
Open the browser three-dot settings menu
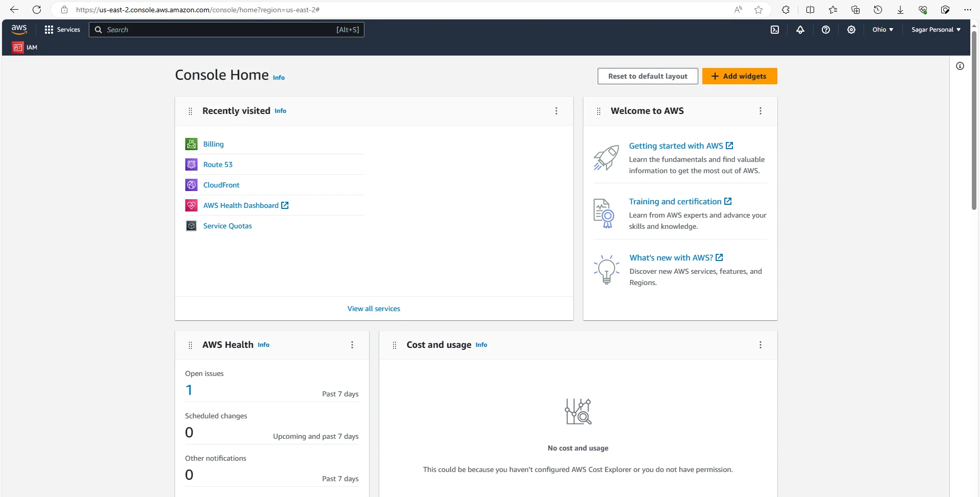(968, 10)
